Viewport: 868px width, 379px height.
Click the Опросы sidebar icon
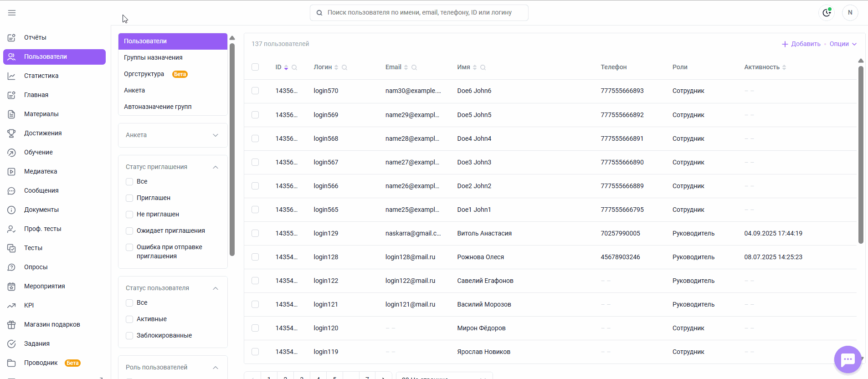(12, 267)
